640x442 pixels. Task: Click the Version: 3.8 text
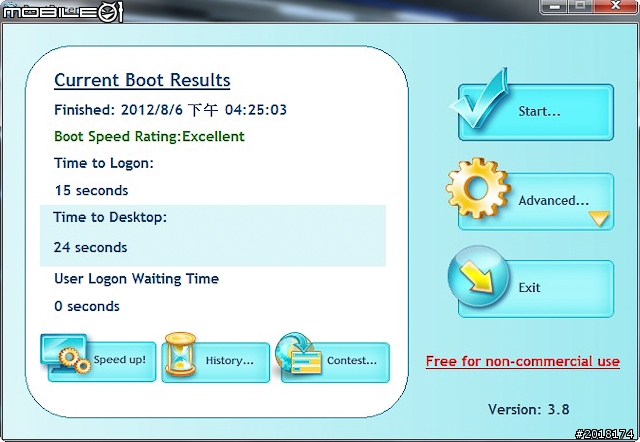click(529, 409)
